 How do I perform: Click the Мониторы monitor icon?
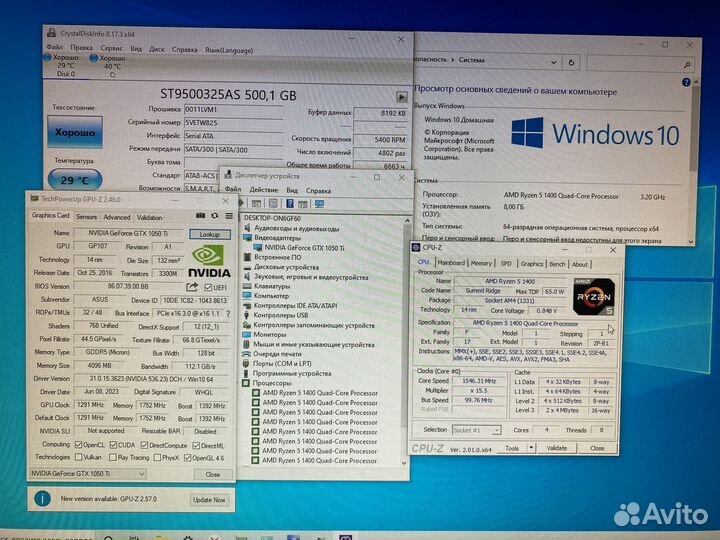[247, 335]
